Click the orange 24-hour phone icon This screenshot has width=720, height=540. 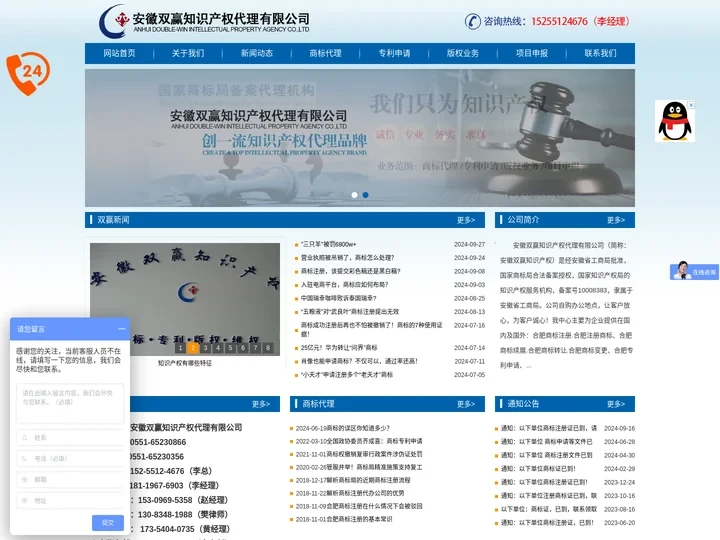click(x=28, y=73)
